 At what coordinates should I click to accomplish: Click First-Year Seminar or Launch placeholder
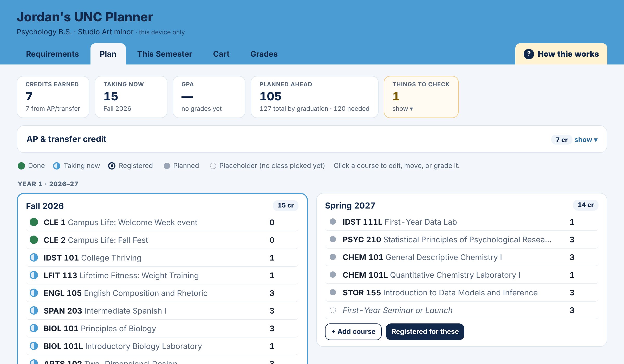point(461,310)
